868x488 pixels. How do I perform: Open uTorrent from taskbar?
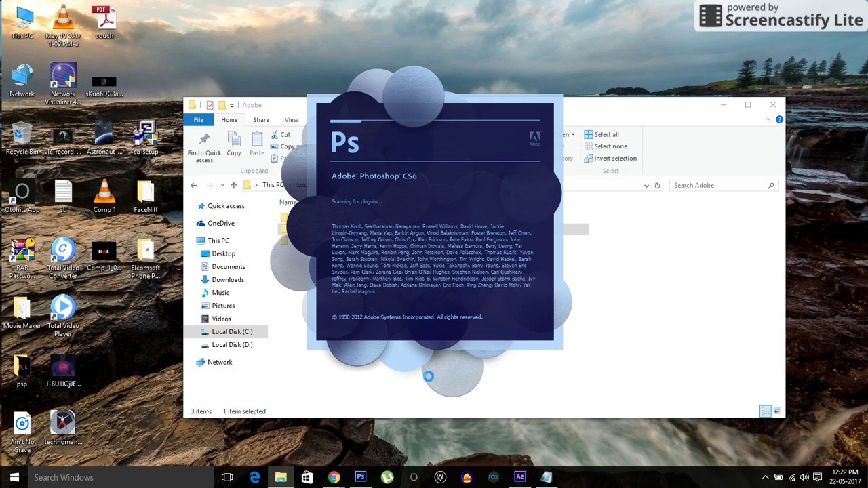tap(387, 477)
